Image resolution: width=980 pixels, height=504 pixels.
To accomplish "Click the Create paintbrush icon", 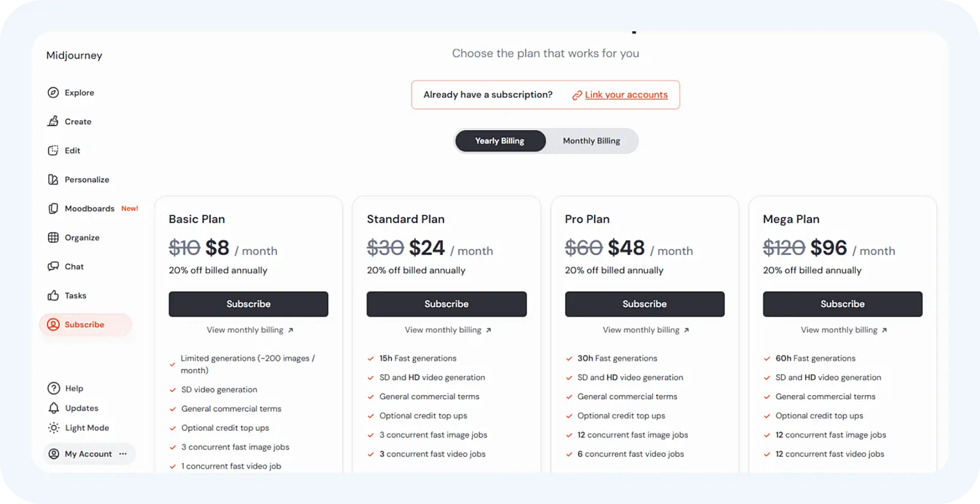I will click(54, 121).
